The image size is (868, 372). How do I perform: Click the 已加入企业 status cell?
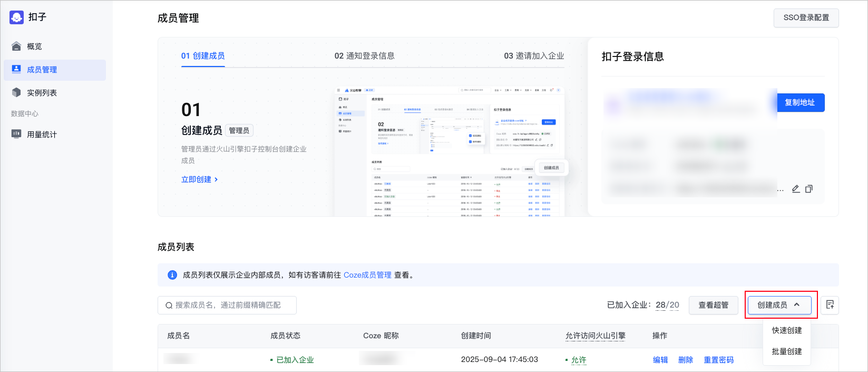click(292, 360)
